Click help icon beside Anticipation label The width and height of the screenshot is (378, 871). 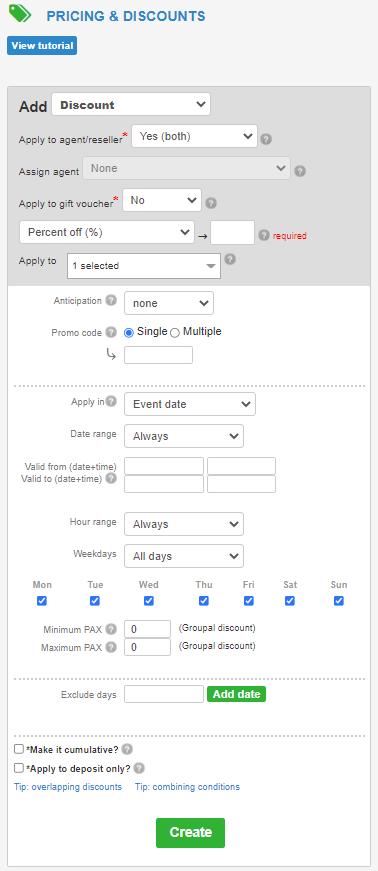coord(111,301)
